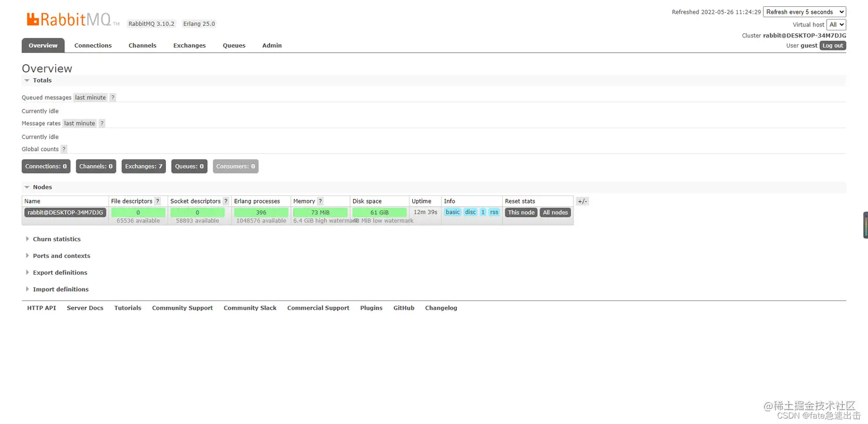Click the basic info tag

453,212
